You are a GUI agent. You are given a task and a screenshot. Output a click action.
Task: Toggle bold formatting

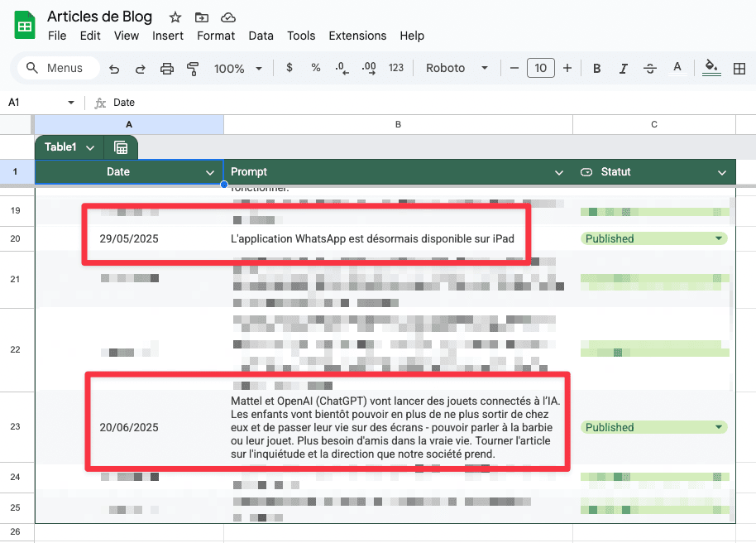597,69
